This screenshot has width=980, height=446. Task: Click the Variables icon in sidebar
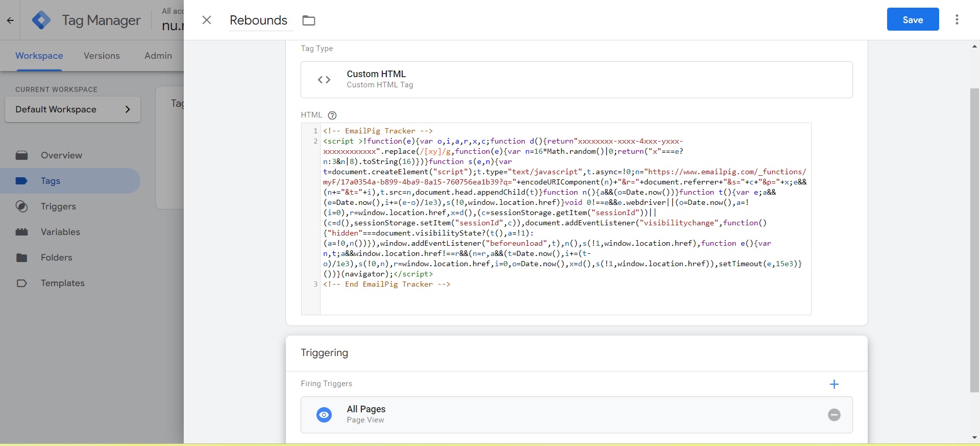[x=21, y=232]
